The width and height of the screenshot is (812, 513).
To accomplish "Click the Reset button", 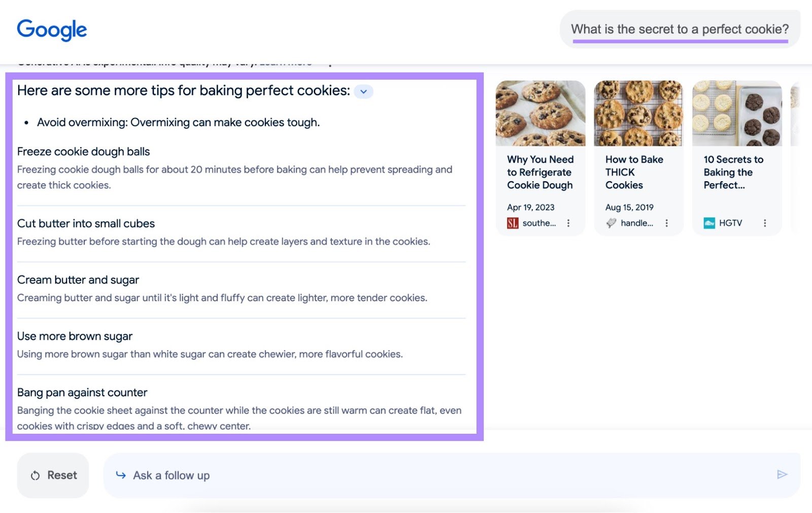I will (x=53, y=475).
